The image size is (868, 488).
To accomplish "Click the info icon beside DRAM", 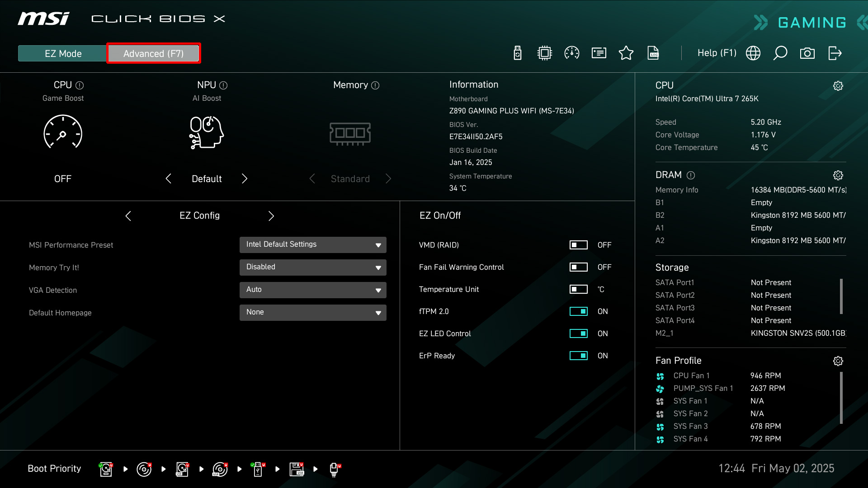I will [x=691, y=175].
